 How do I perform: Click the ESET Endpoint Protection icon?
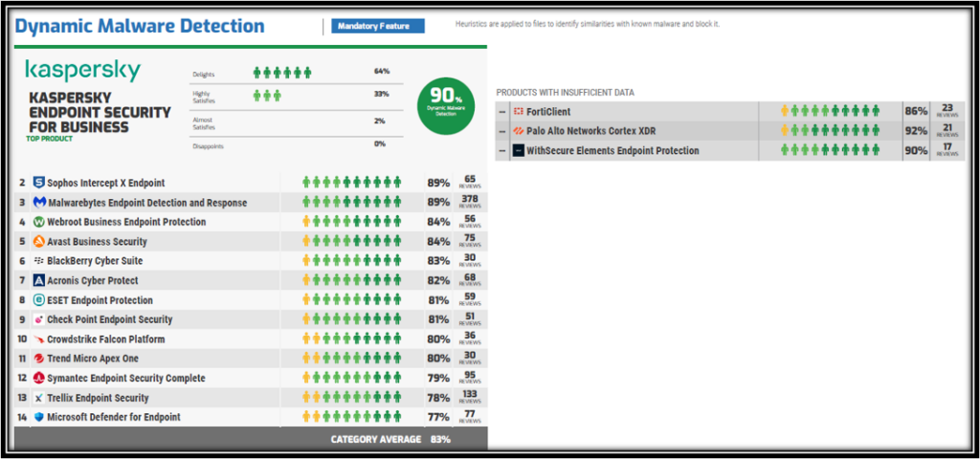[x=39, y=300]
